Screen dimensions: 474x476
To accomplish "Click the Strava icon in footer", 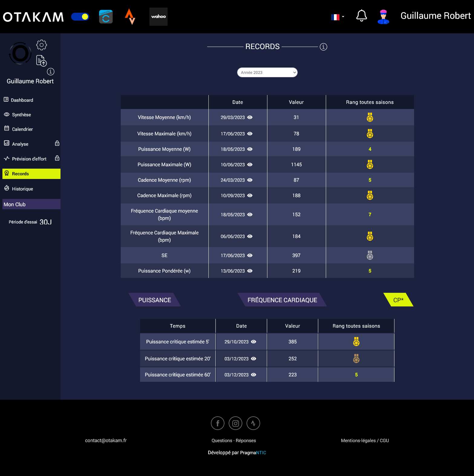I will click(253, 423).
